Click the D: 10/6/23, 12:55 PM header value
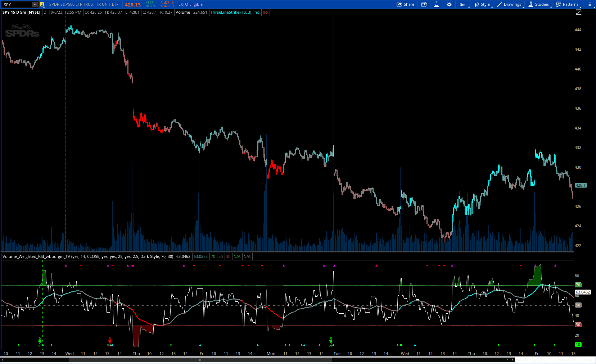 tap(62, 12)
